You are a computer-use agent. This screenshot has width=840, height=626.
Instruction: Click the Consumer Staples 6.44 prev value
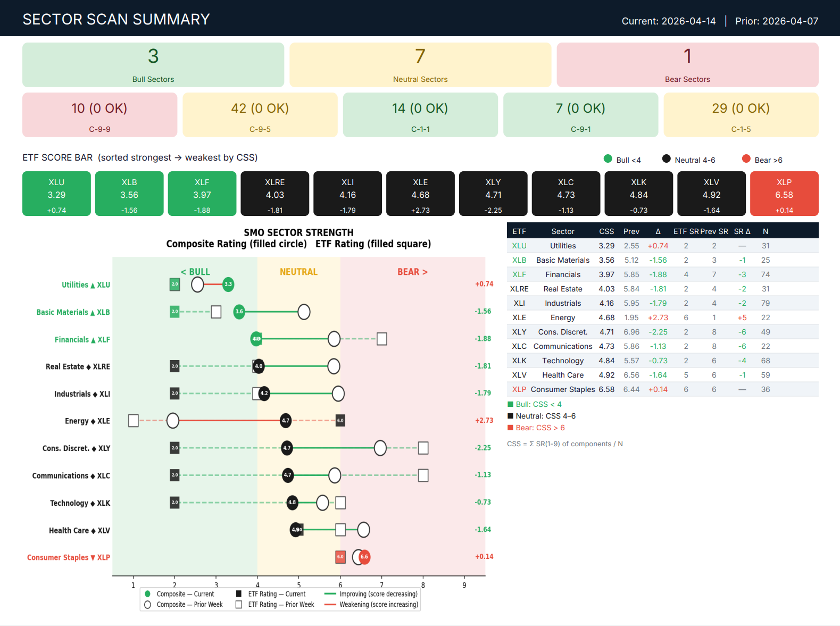[x=631, y=389]
